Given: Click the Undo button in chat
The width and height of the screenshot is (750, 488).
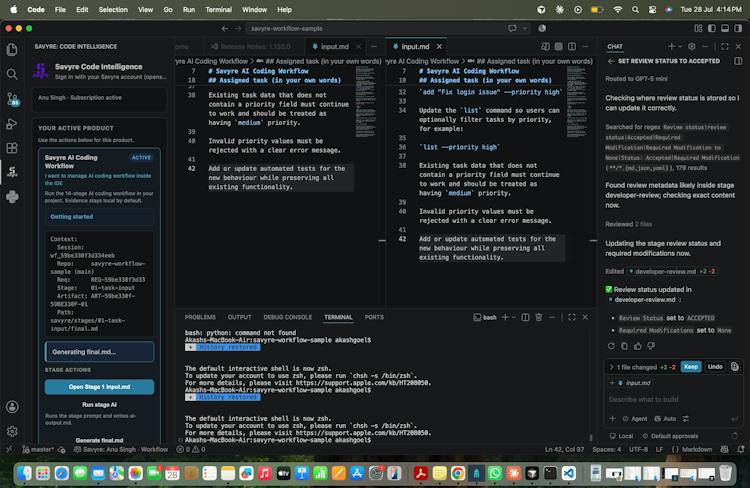Looking at the screenshot, I should [x=715, y=367].
